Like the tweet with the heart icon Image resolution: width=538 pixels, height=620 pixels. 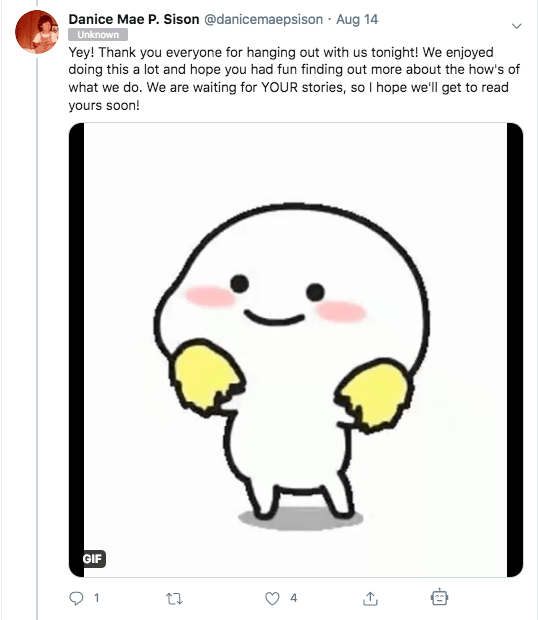[x=272, y=598]
